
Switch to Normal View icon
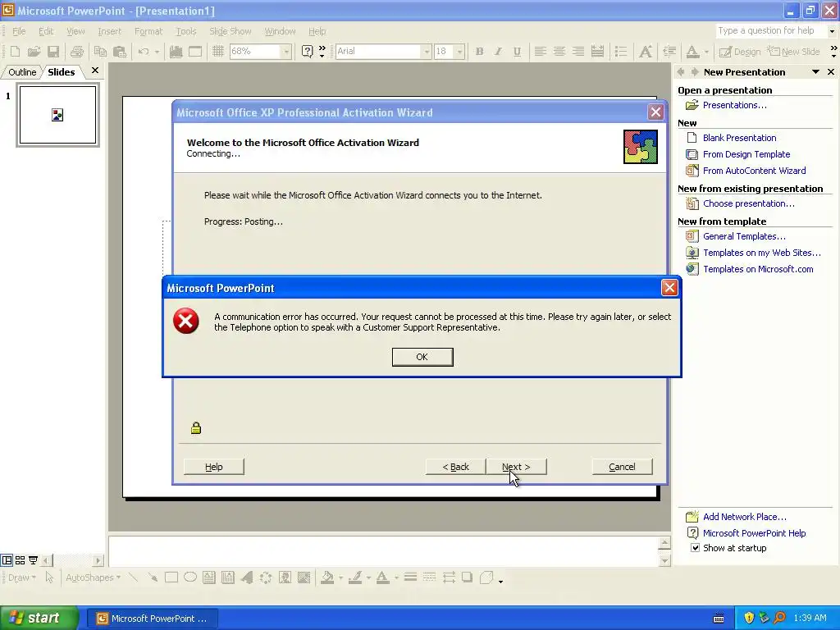pos(7,560)
